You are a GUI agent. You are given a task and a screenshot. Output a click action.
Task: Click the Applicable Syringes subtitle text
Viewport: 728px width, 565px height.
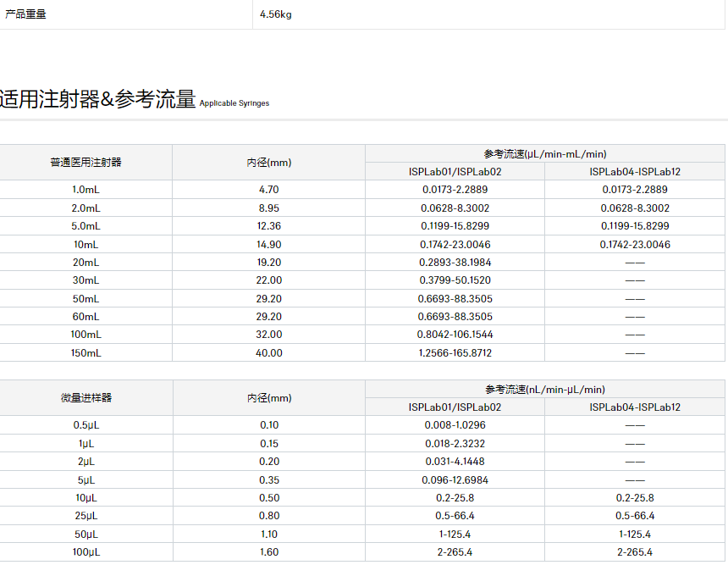point(234,103)
